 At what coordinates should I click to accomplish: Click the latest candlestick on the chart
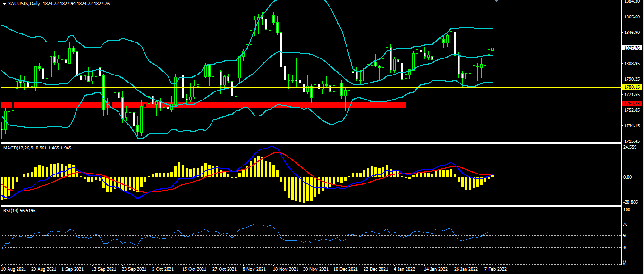(x=492, y=49)
